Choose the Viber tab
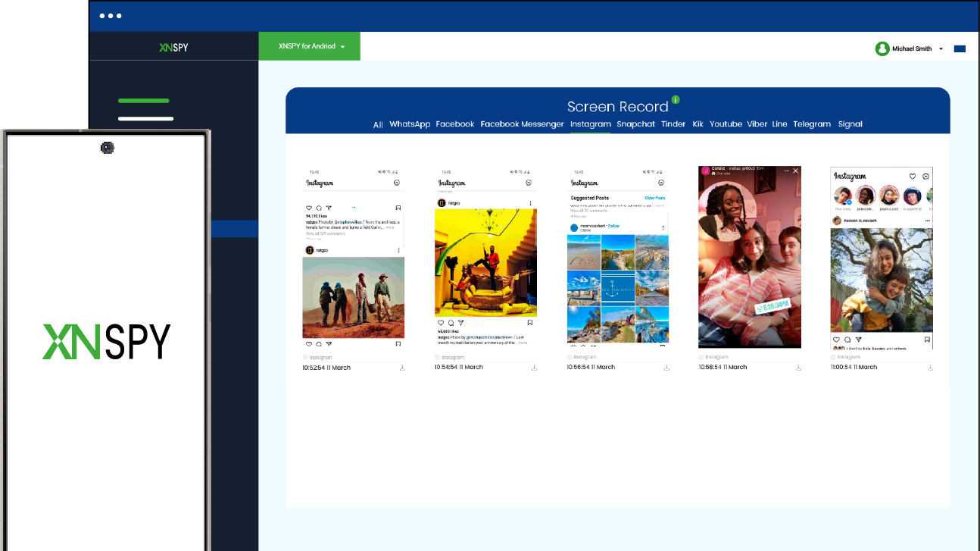Screen dimensions: 980x551 coord(757,124)
